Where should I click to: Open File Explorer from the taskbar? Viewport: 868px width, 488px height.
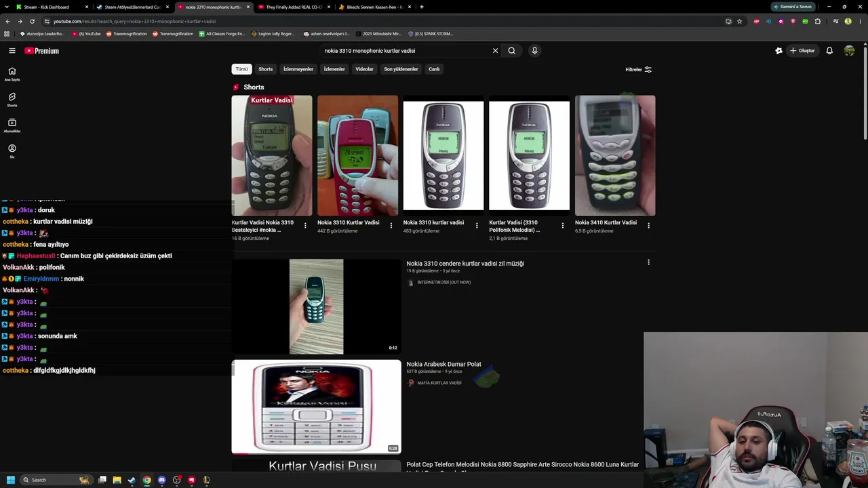[x=117, y=480]
